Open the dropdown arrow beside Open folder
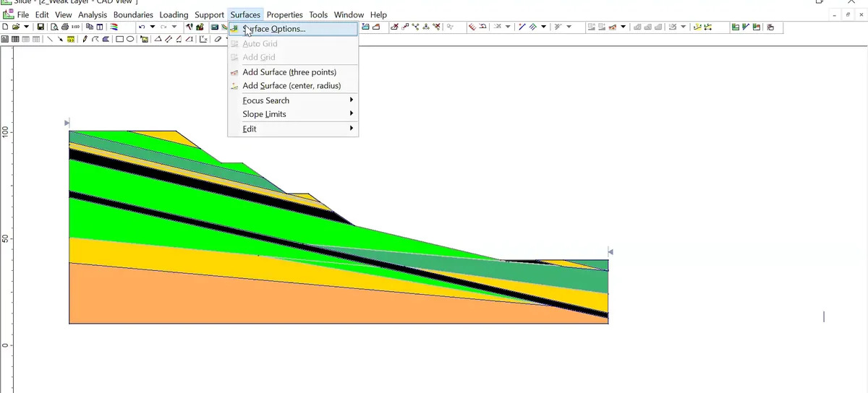Screen dimensions: 868x393 point(27,27)
